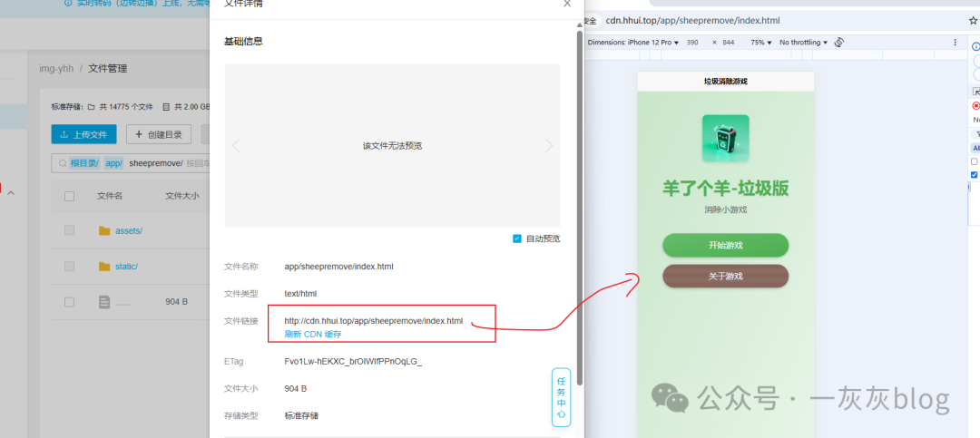The width and height of the screenshot is (980, 438).
Task: Click the 根目录 breadcrumb path item
Action: click(x=85, y=163)
